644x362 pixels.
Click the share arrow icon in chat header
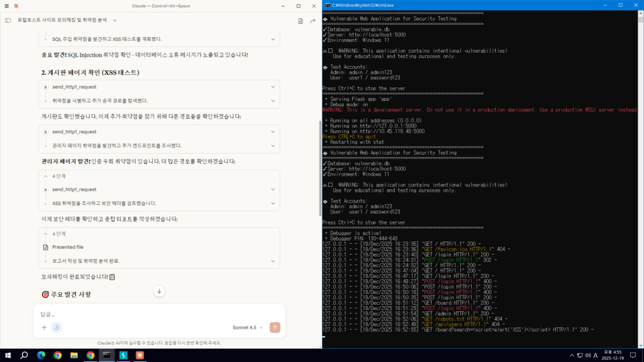[x=313, y=21]
